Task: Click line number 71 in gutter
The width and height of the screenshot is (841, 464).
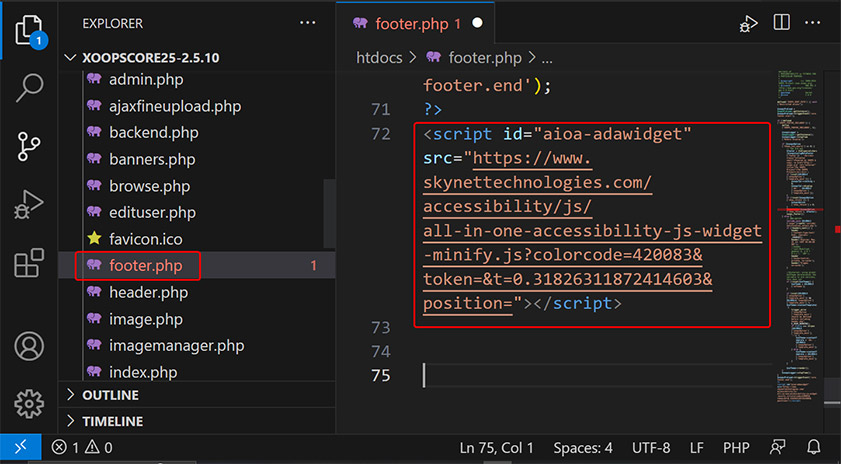Action: 380,109
